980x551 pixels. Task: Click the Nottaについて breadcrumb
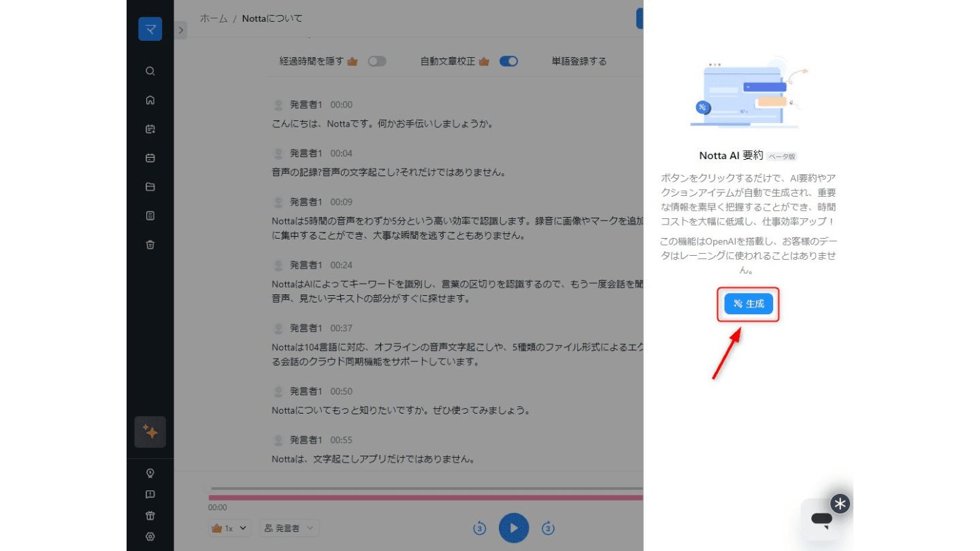tap(272, 18)
